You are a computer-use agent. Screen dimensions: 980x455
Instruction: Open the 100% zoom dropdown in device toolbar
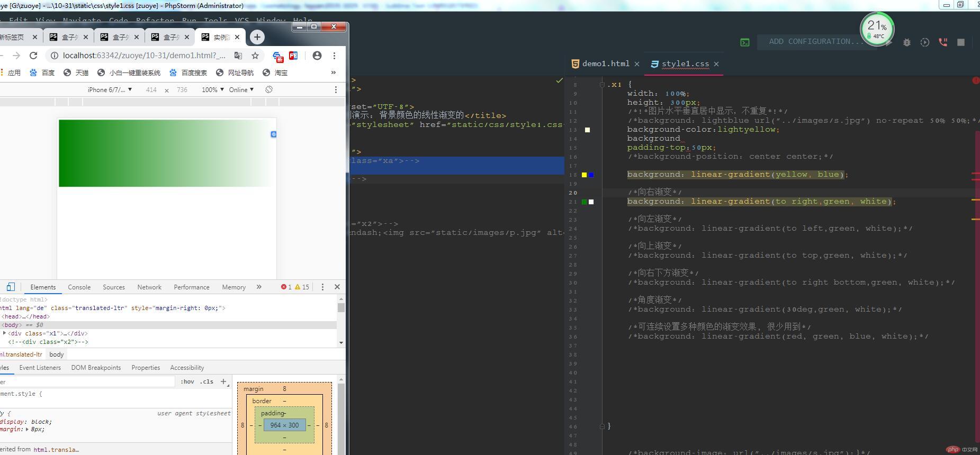[x=212, y=90]
